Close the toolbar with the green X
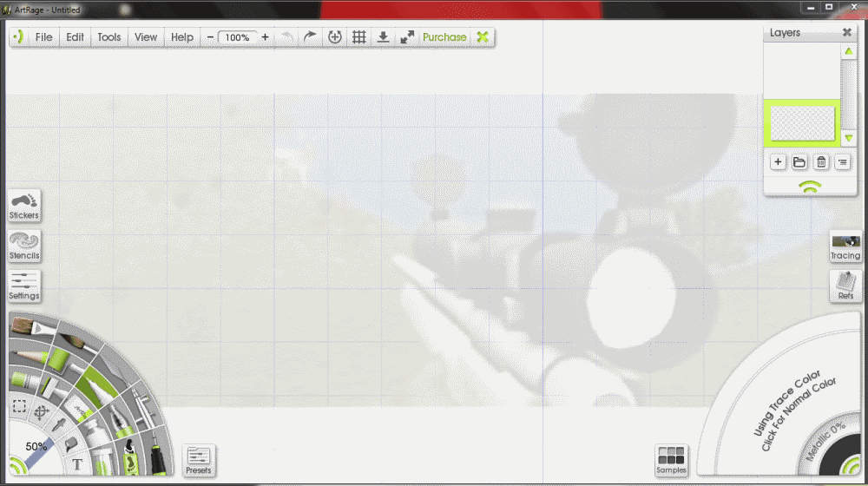The width and height of the screenshot is (868, 486). (483, 37)
